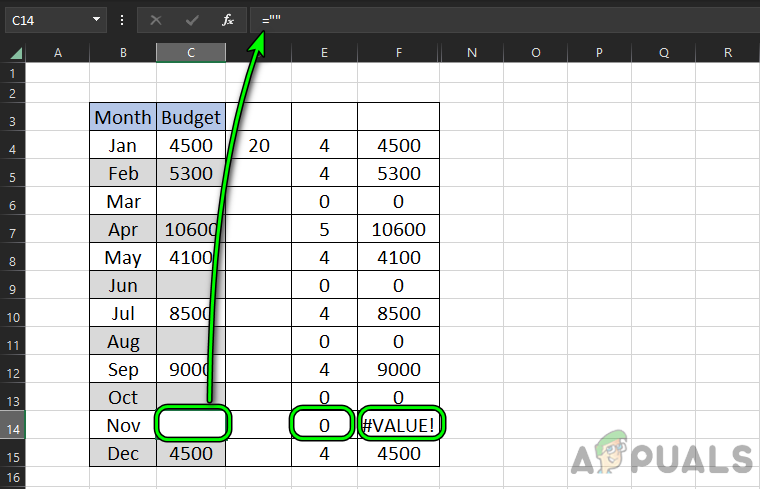Click the cell containing 20

click(259, 145)
